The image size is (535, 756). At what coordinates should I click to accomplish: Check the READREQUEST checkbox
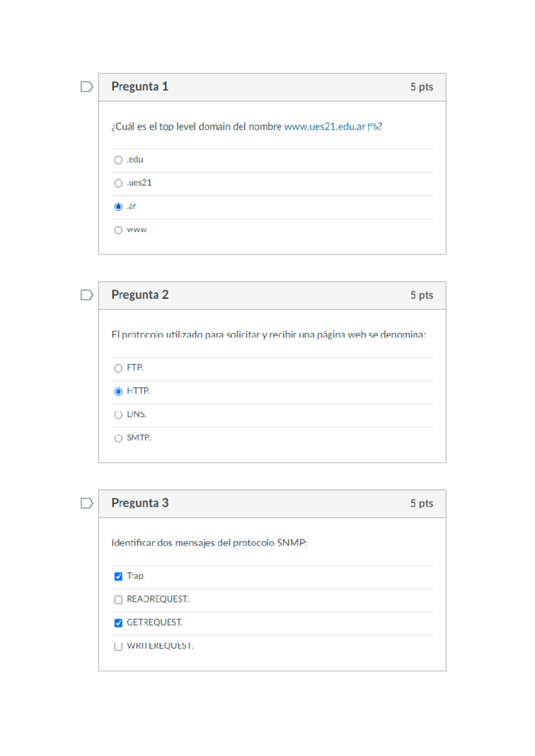point(118,600)
